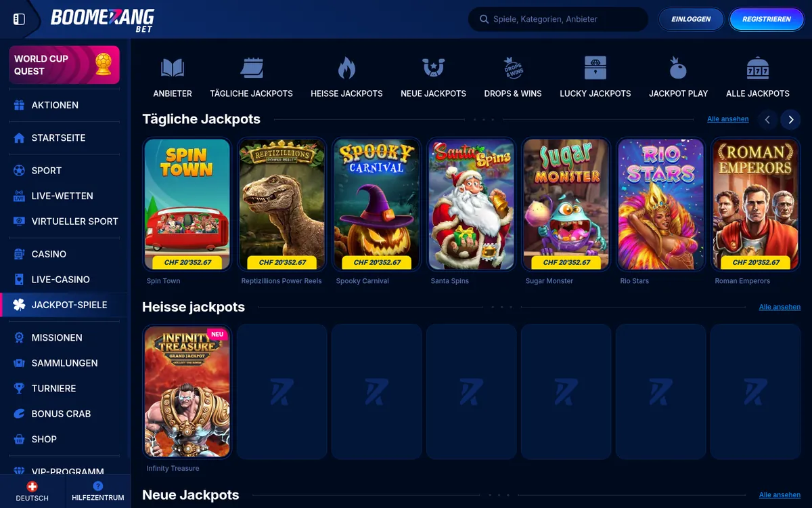The height and width of the screenshot is (508, 812).
Task: Click the Sugar Monster game title text
Action: point(549,281)
